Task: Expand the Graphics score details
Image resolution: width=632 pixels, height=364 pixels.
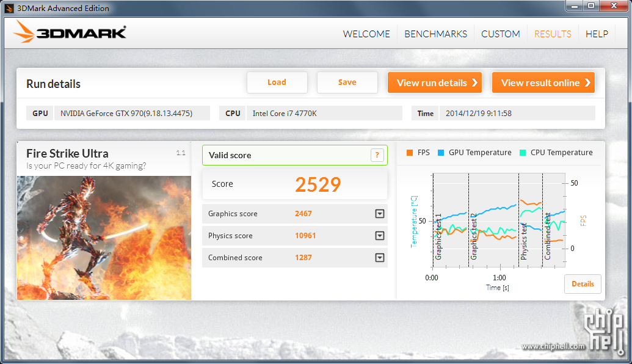Action: [x=380, y=214]
